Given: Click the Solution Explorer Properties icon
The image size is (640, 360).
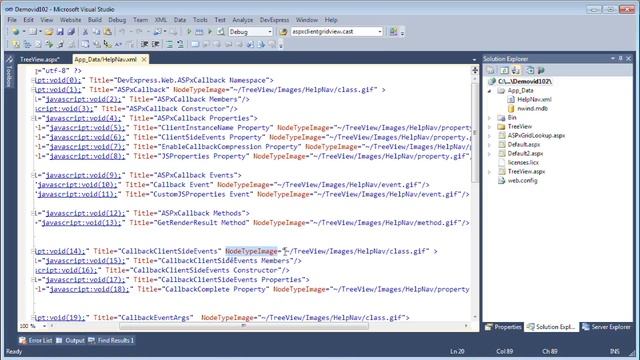Looking at the screenshot, I should [491, 70].
